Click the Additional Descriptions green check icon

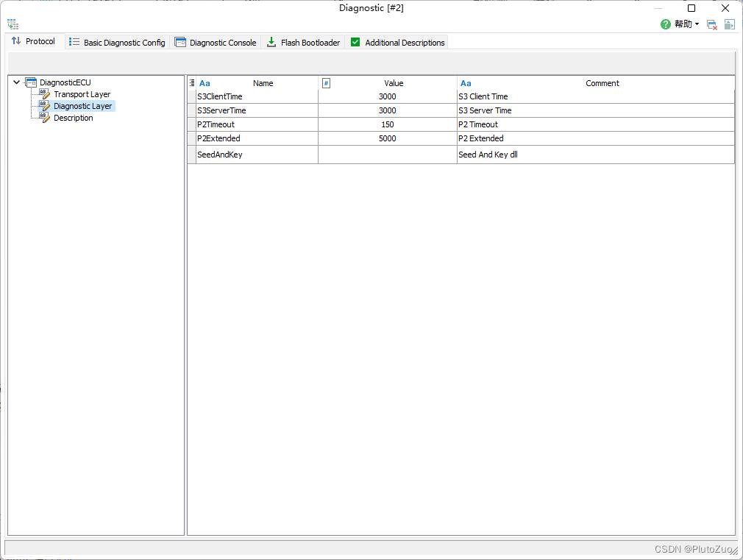[x=355, y=42]
